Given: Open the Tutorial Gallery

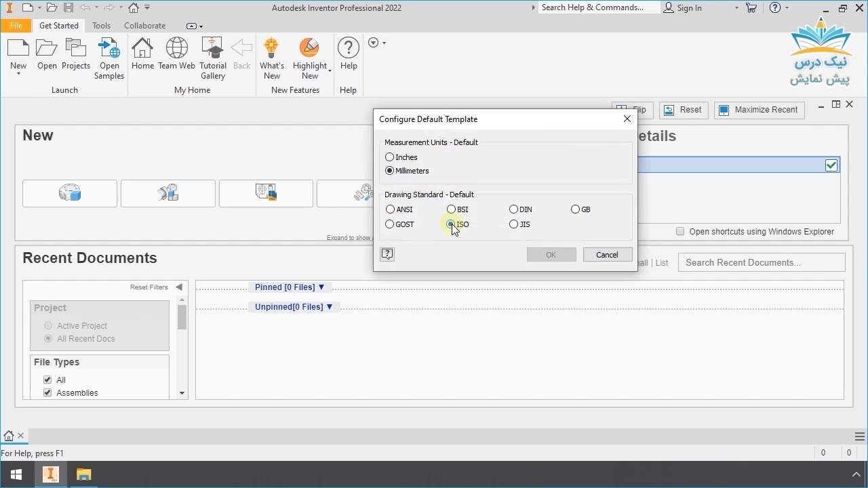Looking at the screenshot, I should point(213,49).
